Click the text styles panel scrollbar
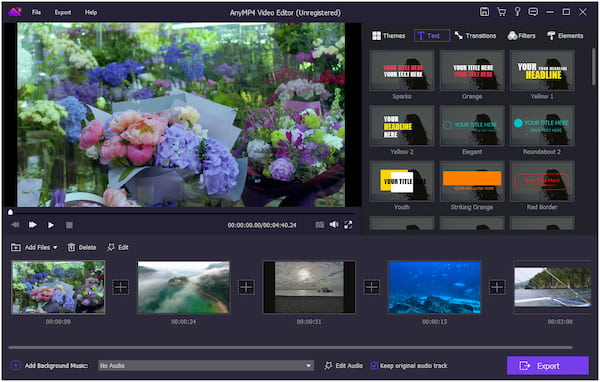Image resolution: width=600 pixels, height=382 pixels. point(593,67)
